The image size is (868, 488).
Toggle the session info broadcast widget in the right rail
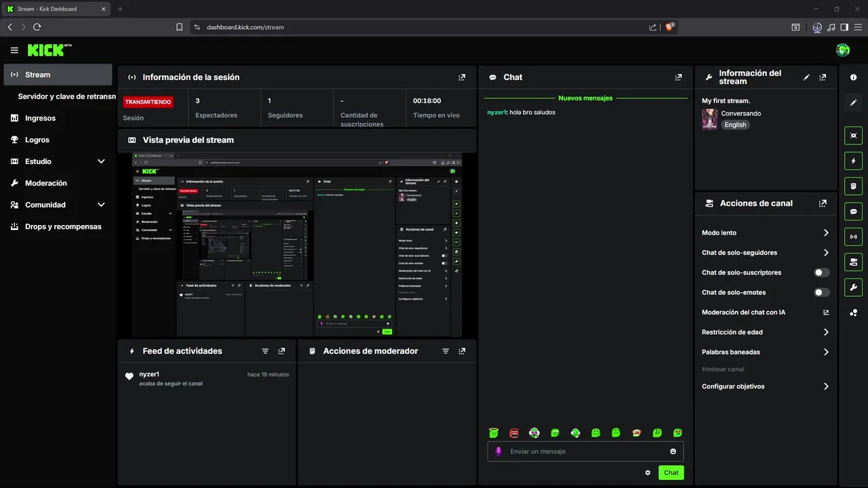tap(854, 237)
